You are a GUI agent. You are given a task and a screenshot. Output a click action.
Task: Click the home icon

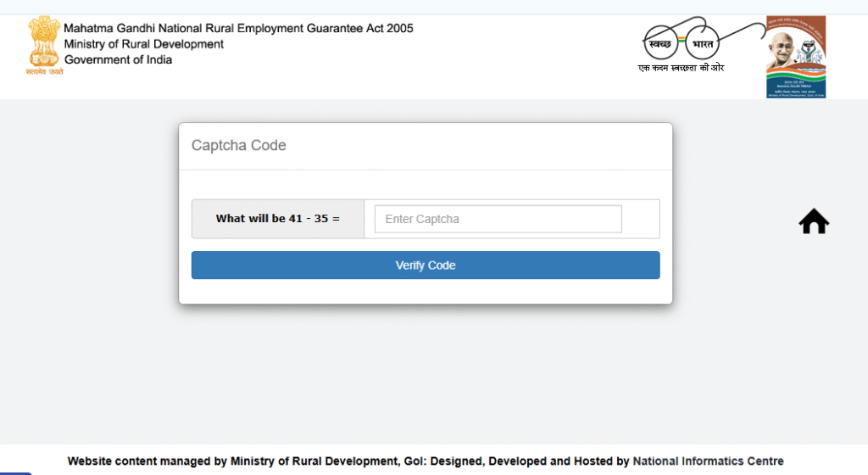[814, 222]
